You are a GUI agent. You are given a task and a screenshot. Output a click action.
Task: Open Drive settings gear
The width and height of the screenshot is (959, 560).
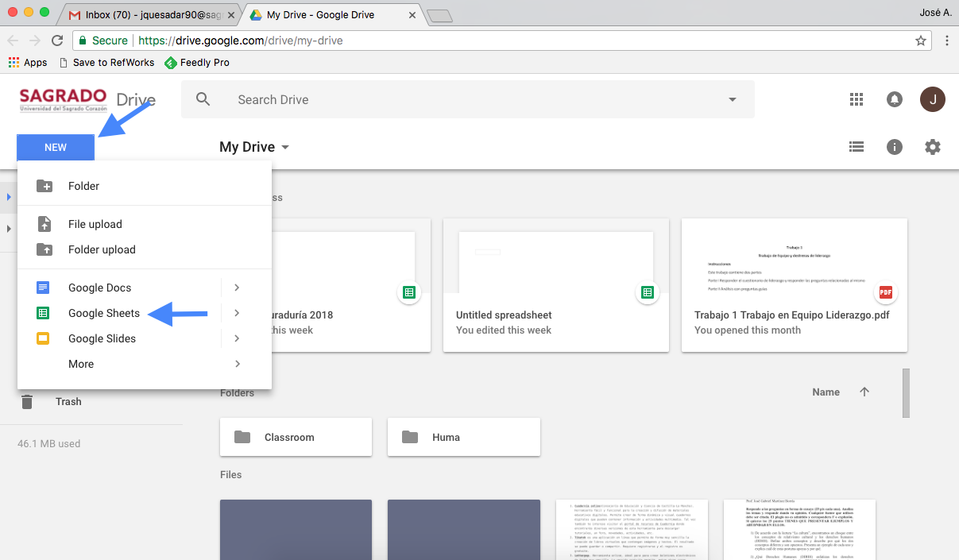tap(933, 147)
